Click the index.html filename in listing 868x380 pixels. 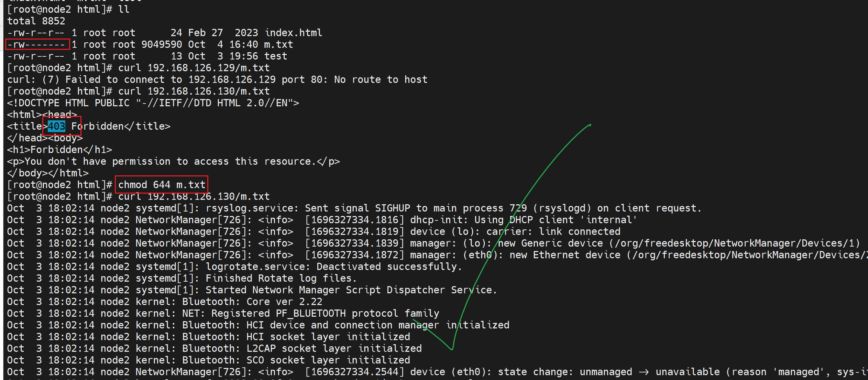pyautogui.click(x=294, y=33)
